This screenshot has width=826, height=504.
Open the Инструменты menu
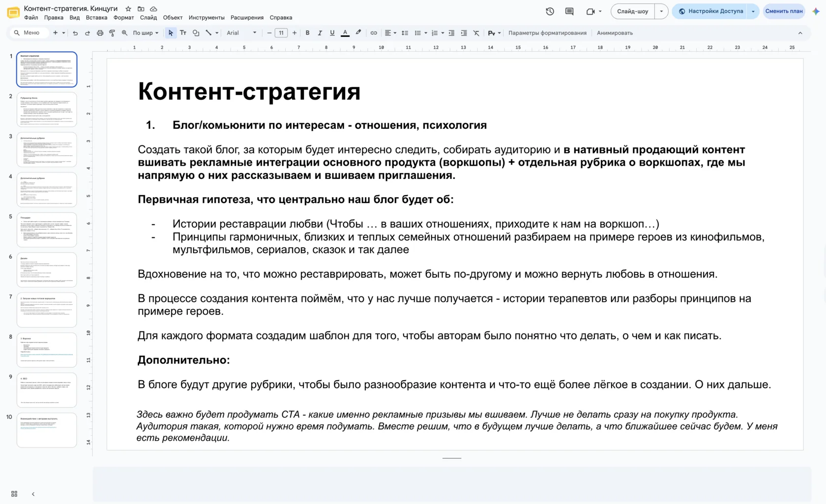206,17
